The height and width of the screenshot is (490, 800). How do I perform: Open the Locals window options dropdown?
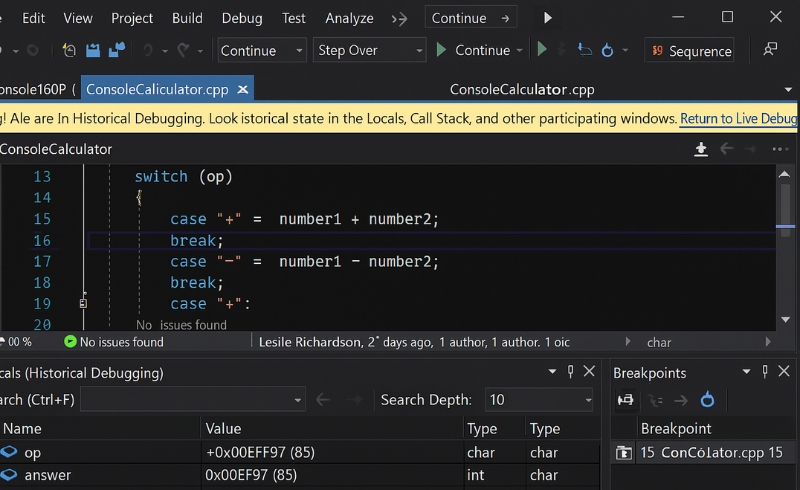tap(552, 372)
